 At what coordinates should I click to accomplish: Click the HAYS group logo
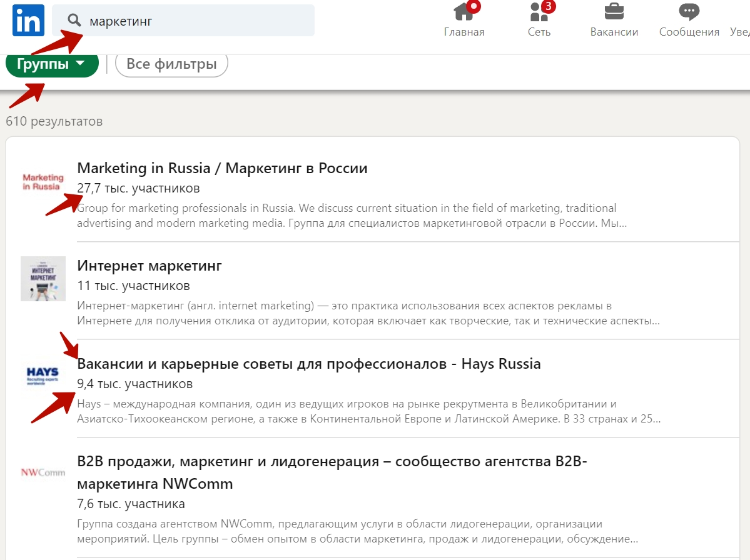[43, 376]
